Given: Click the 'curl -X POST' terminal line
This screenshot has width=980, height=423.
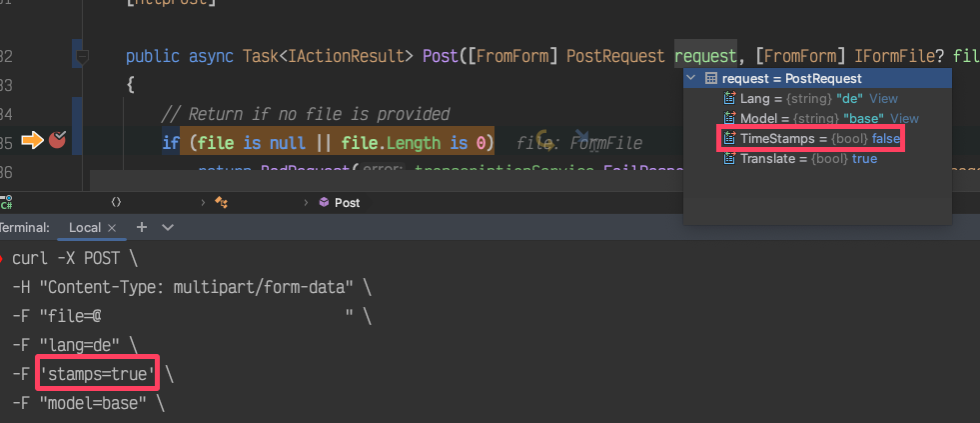Looking at the screenshot, I should click(75, 258).
